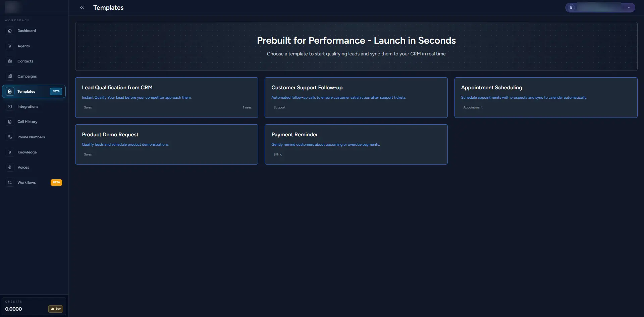Select the Voices microphone icon
644x317 pixels.
pyautogui.click(x=10, y=167)
